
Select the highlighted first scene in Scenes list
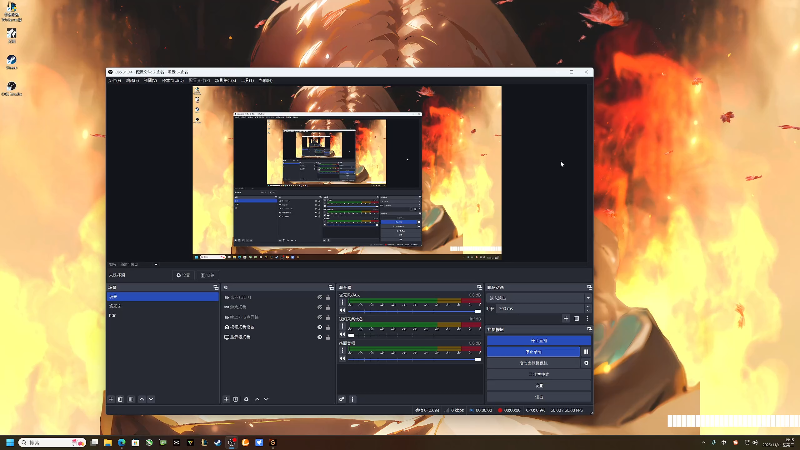tap(163, 296)
